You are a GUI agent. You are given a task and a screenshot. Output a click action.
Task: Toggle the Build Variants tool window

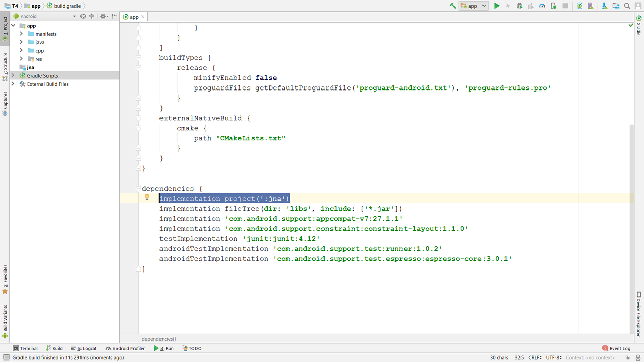[x=5, y=317]
